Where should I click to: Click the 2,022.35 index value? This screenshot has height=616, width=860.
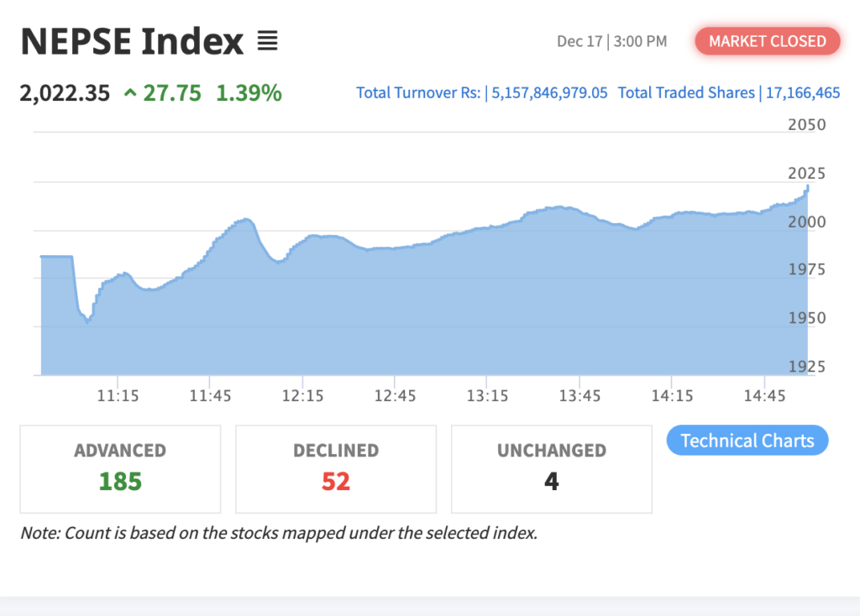tap(65, 93)
